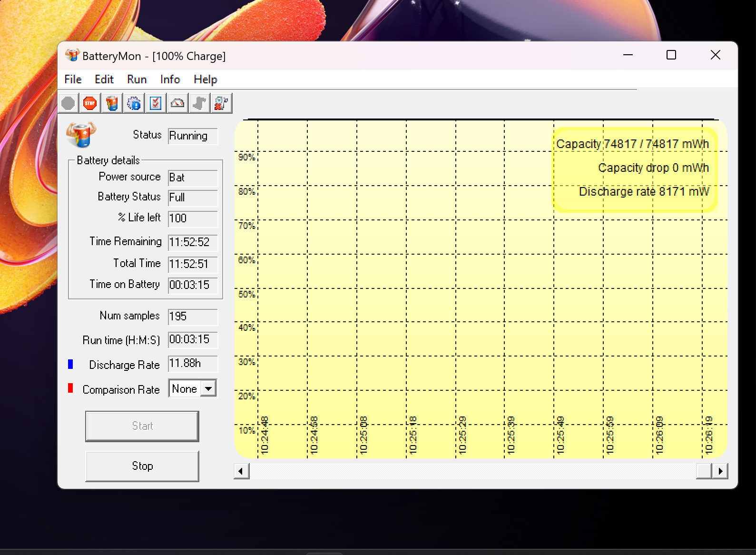Click the gear with blue info badge icon
This screenshot has height=555, width=756.
[x=134, y=103]
